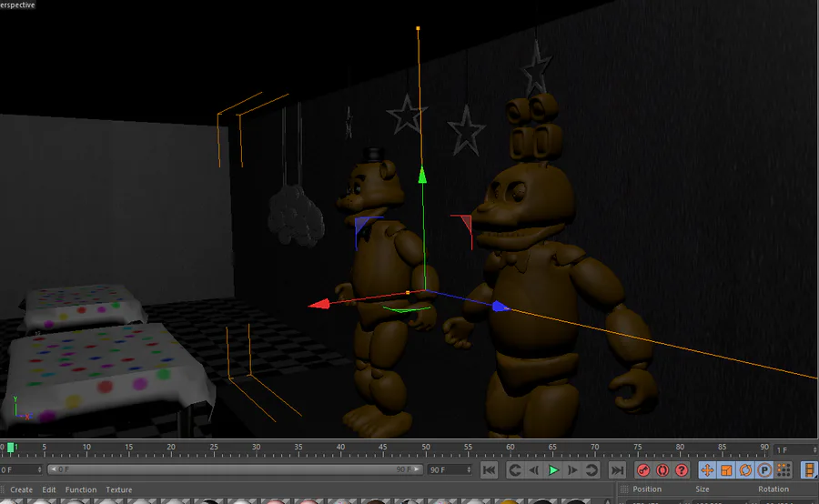Click right arrow of preview range slider
Screen dimensions: 819x504
pos(417,469)
